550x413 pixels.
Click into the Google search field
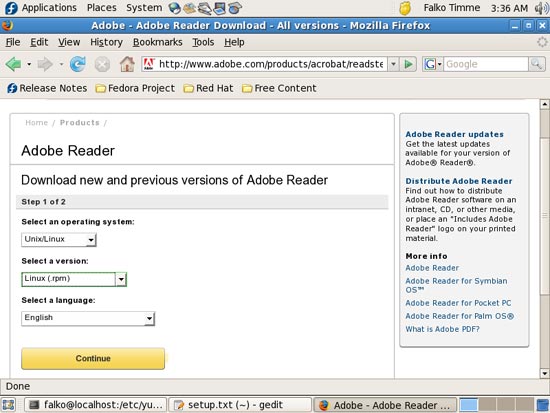[x=486, y=64]
